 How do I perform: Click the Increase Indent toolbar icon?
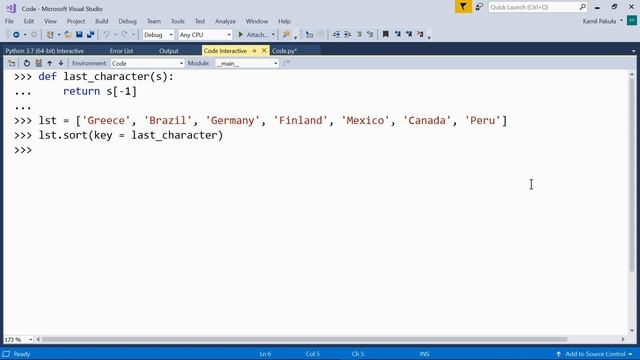point(347,35)
